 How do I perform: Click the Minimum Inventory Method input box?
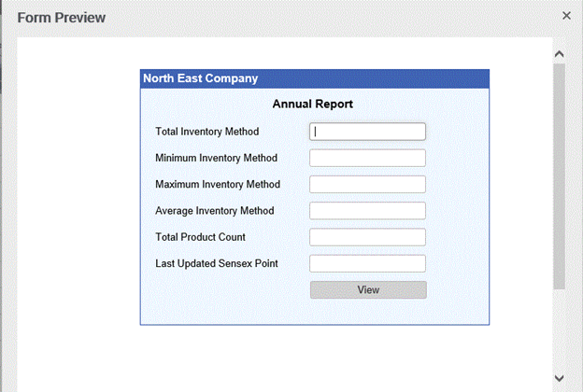point(367,158)
